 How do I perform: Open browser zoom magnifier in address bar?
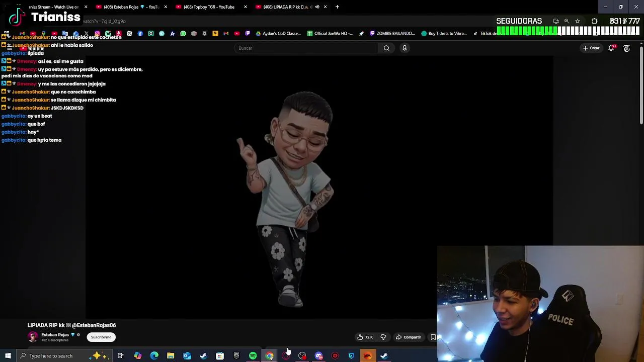567,21
